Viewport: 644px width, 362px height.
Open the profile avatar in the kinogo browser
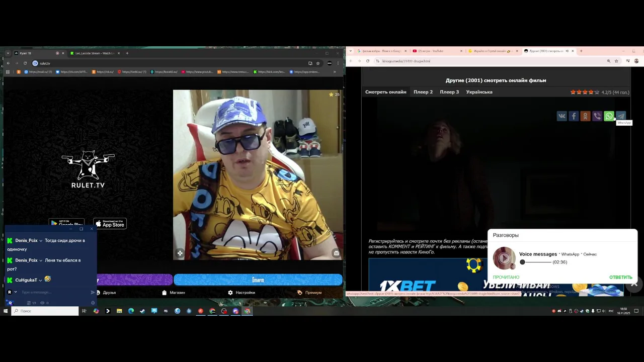click(x=636, y=61)
